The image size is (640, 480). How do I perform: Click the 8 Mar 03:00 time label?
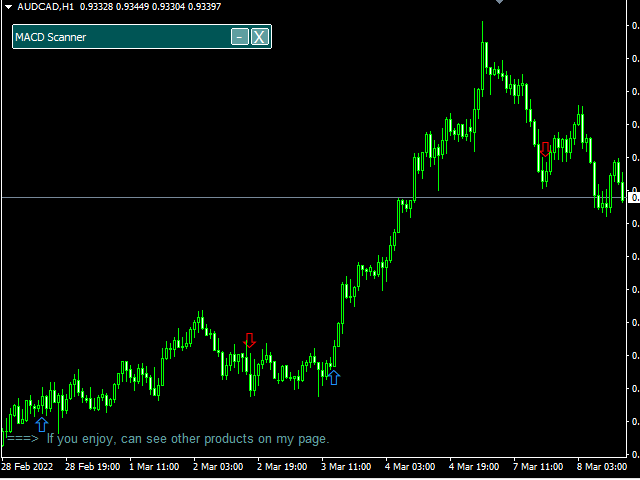(602, 467)
